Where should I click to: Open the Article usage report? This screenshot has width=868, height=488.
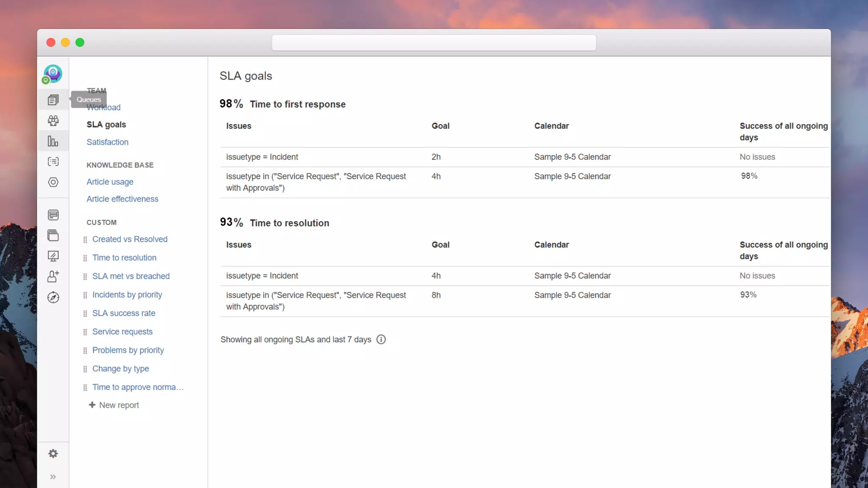pos(110,182)
